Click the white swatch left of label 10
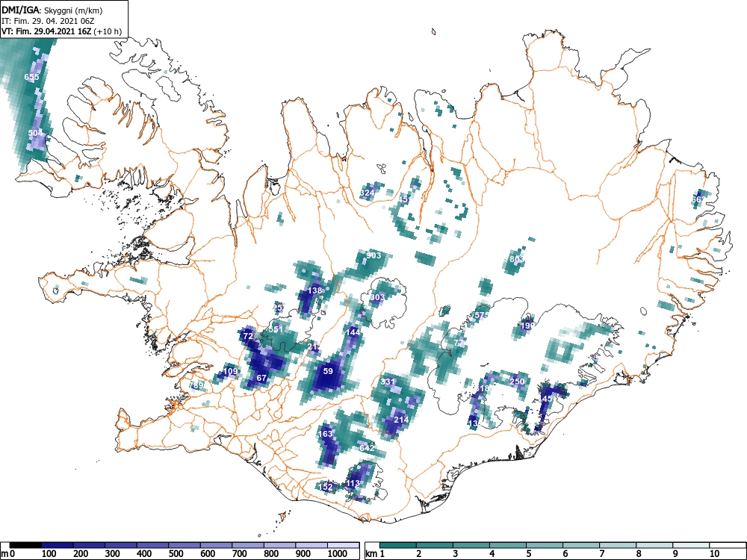The height and width of the screenshot is (560, 747). [x=691, y=545]
